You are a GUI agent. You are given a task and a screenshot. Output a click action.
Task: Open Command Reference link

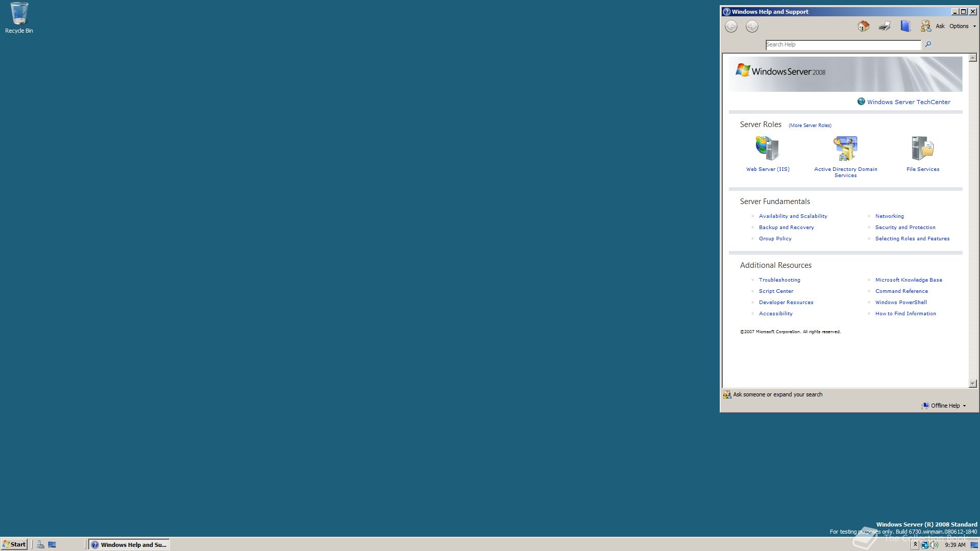(901, 291)
